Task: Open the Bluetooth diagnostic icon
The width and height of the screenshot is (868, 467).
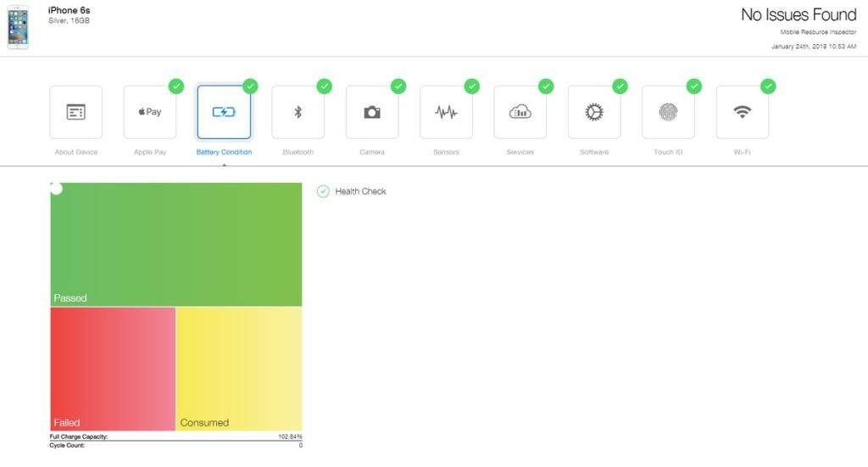Action: (x=298, y=113)
